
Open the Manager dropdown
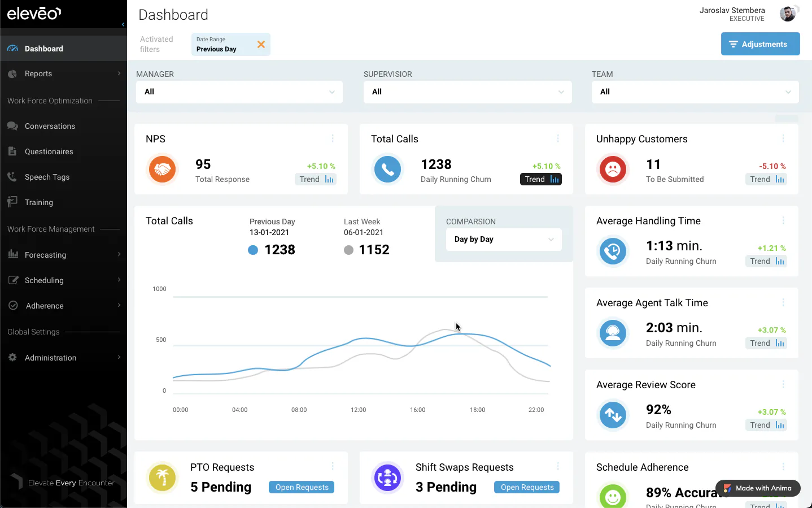tap(239, 92)
